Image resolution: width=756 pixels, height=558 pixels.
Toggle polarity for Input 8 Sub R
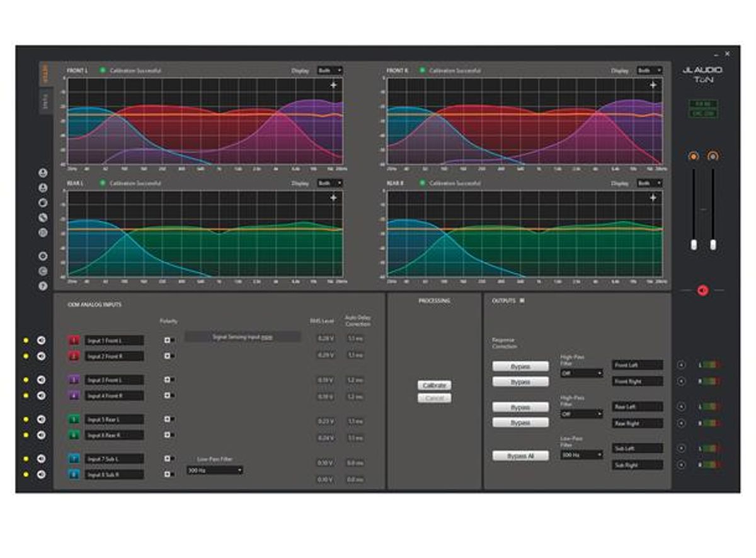click(x=168, y=474)
